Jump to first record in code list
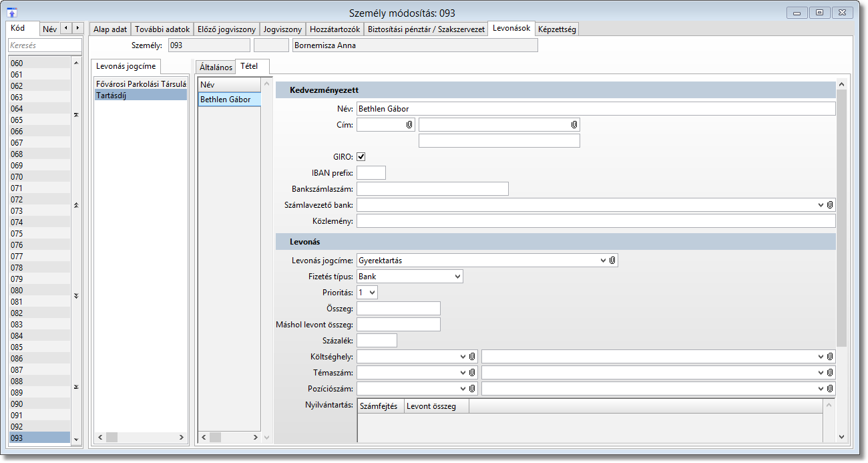This screenshot has width=868, height=463. tap(75, 115)
